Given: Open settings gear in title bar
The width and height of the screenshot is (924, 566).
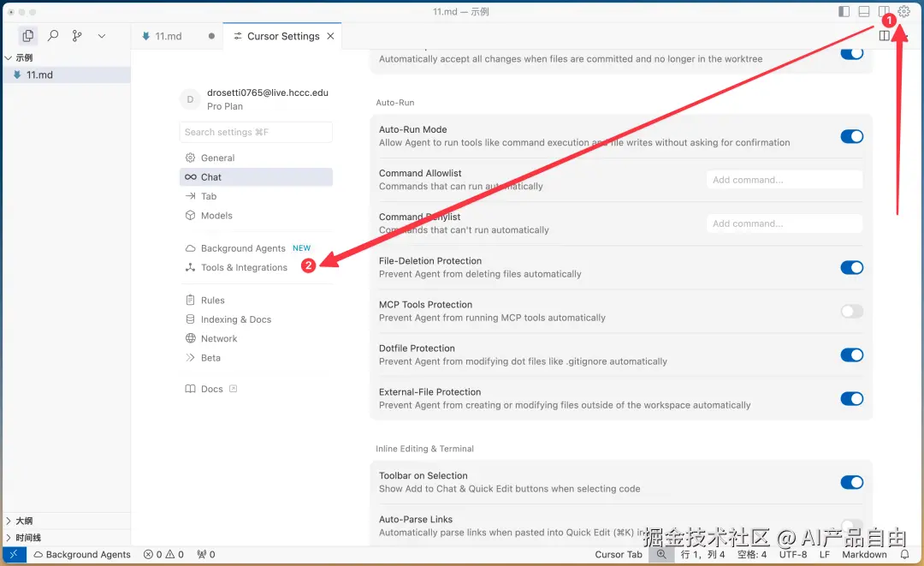Looking at the screenshot, I should (x=904, y=11).
